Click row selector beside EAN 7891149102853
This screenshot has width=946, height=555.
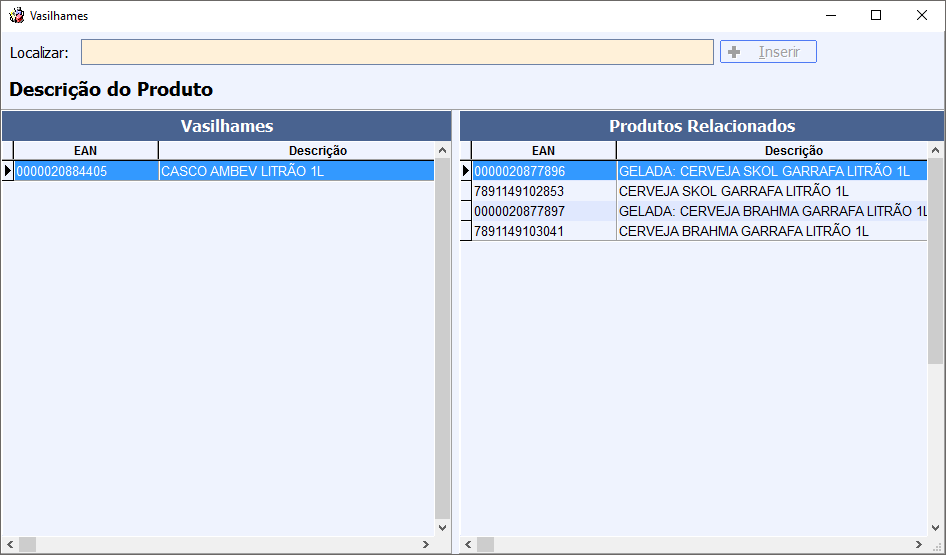(x=466, y=191)
